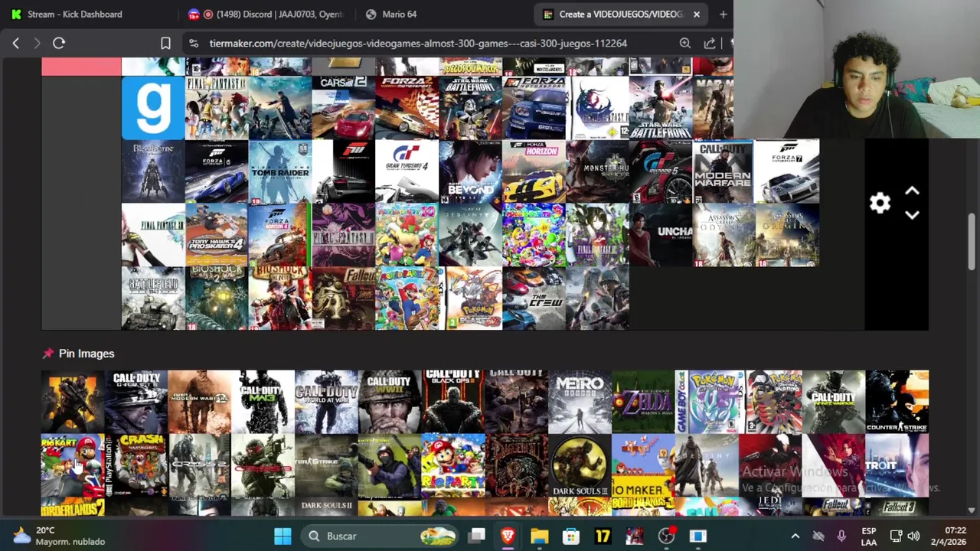Select Rise of the Tomb Raider cover
980x551 pixels.
tap(280, 171)
